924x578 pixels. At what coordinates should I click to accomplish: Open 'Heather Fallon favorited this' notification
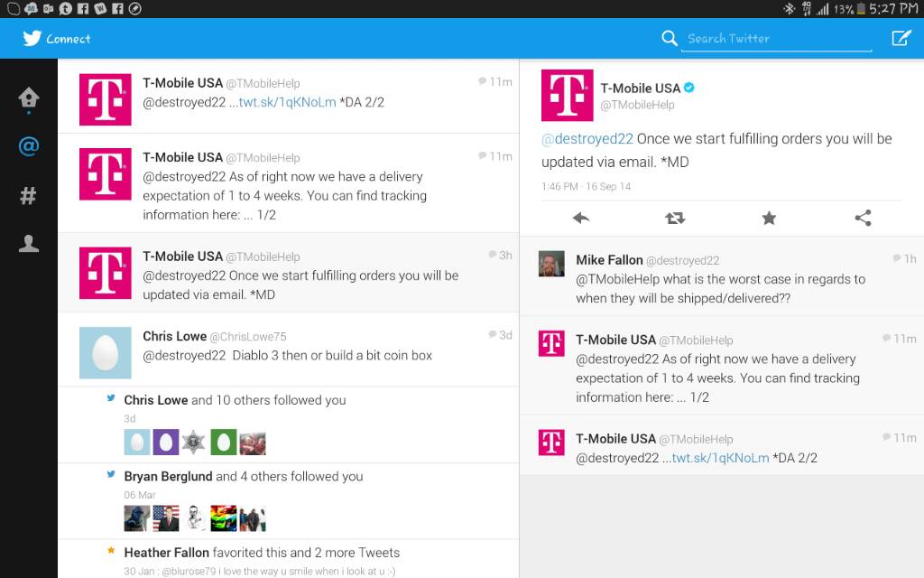(x=288, y=559)
